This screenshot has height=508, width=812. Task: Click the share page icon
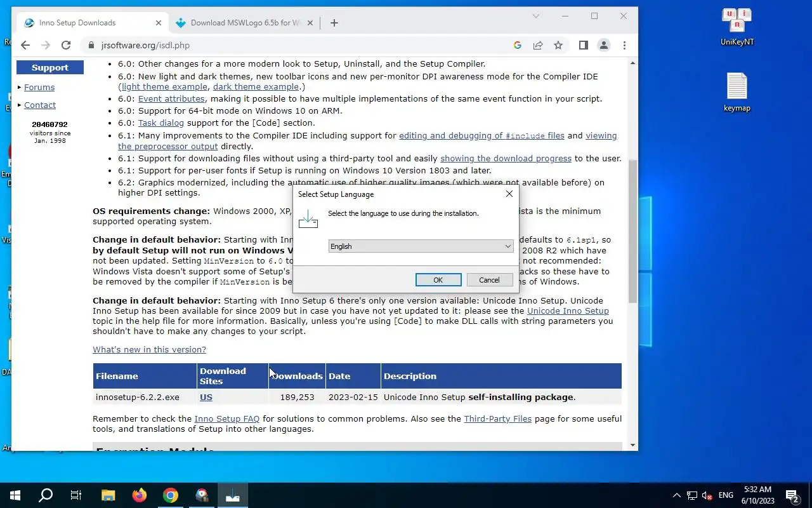tap(538, 45)
